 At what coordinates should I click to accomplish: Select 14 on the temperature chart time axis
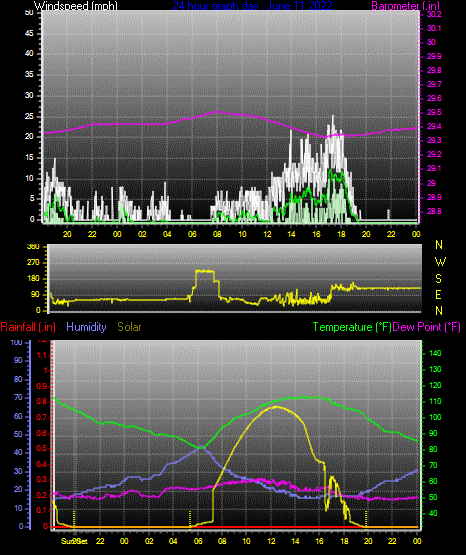[x=295, y=541]
